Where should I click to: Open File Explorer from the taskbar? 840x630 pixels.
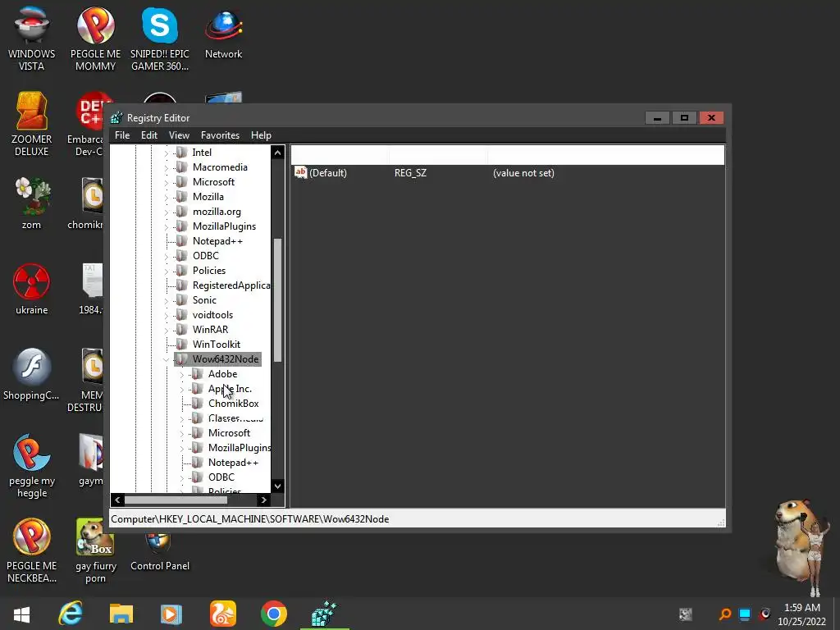(x=121, y=614)
